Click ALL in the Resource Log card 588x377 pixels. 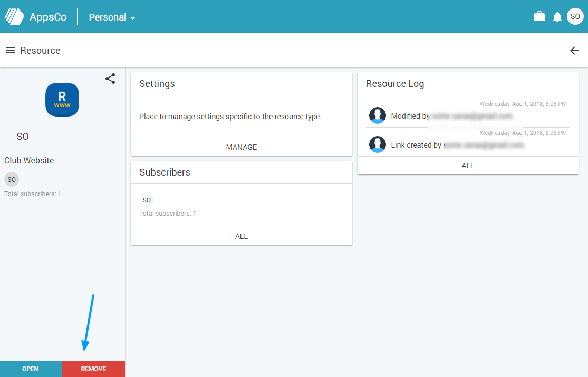point(468,166)
